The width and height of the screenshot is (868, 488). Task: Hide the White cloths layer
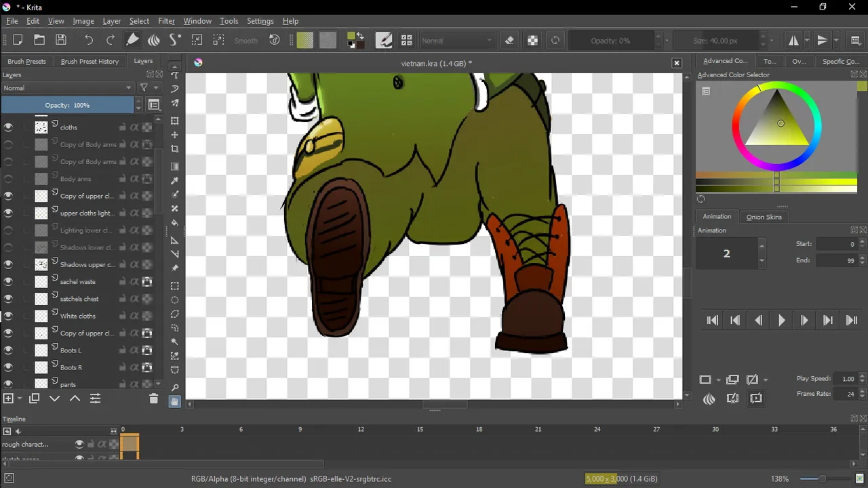click(x=8, y=316)
